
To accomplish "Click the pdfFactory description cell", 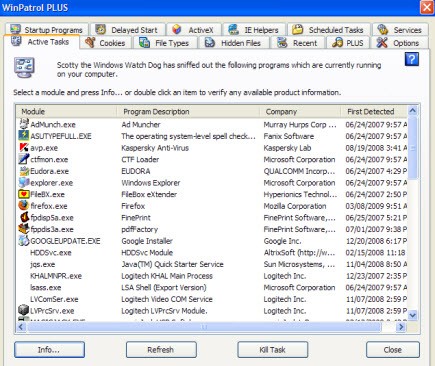I will point(140,229).
